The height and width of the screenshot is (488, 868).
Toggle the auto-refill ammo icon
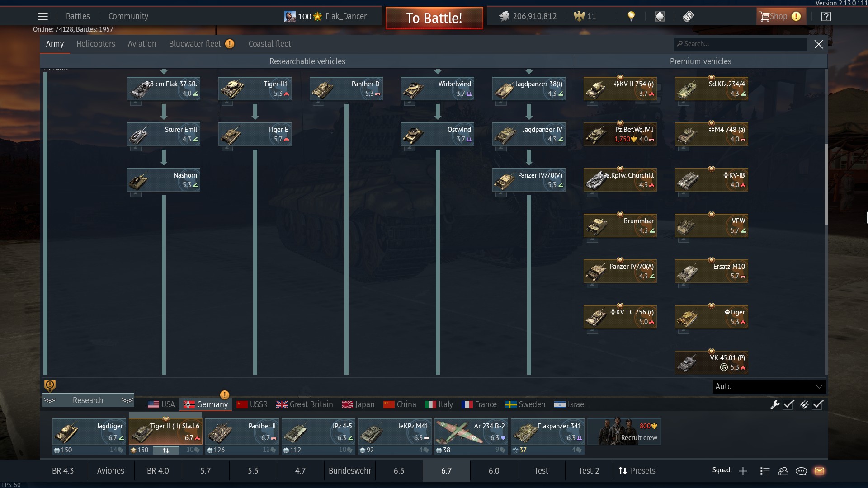[804, 404]
